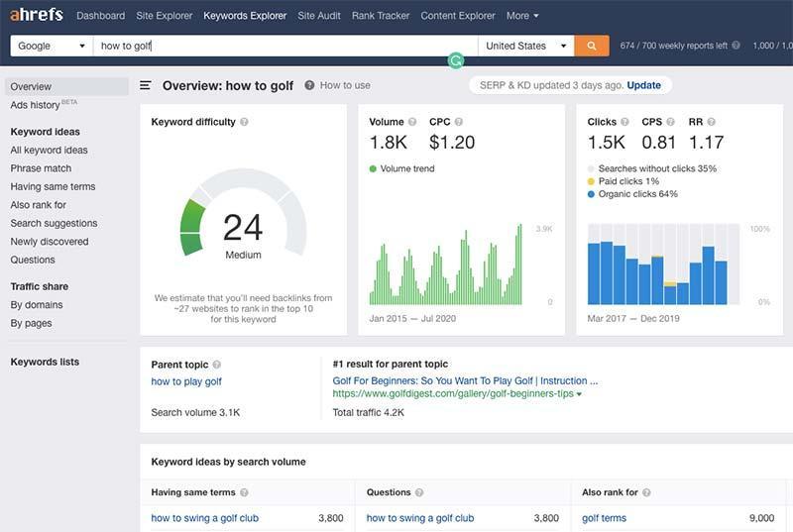This screenshot has height=532, width=793.
Task: Open Keyword difficulty help tooltip icon
Action: click(x=244, y=122)
